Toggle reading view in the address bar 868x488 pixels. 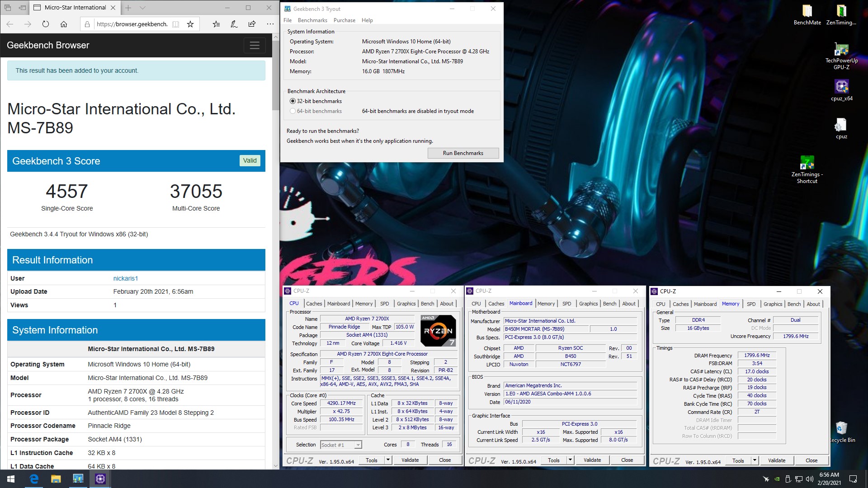[x=176, y=24]
